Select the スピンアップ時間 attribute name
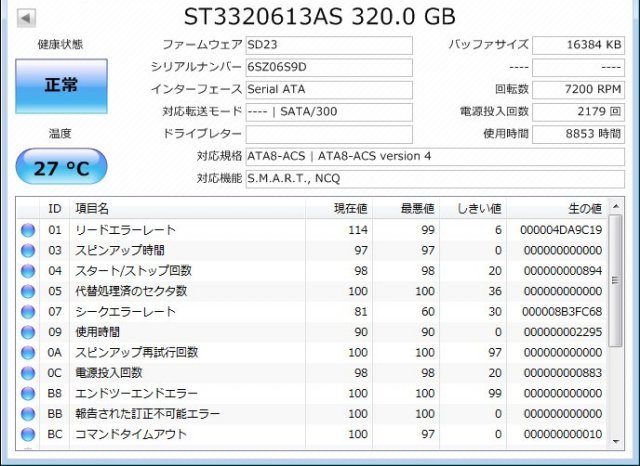640x466 pixels. [x=120, y=251]
